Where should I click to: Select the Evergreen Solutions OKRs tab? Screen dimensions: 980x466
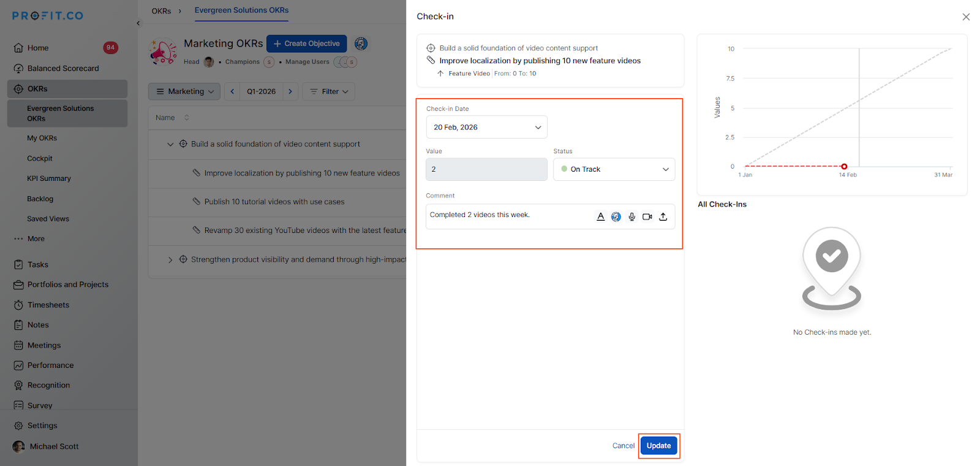coord(241,10)
